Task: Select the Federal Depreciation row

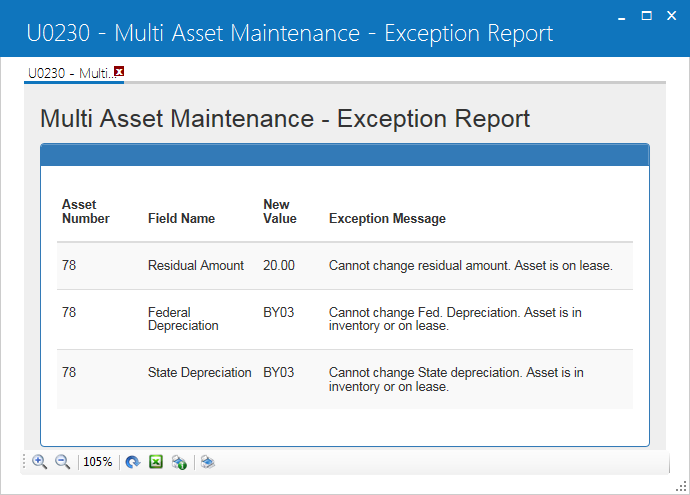Action: 345,319
